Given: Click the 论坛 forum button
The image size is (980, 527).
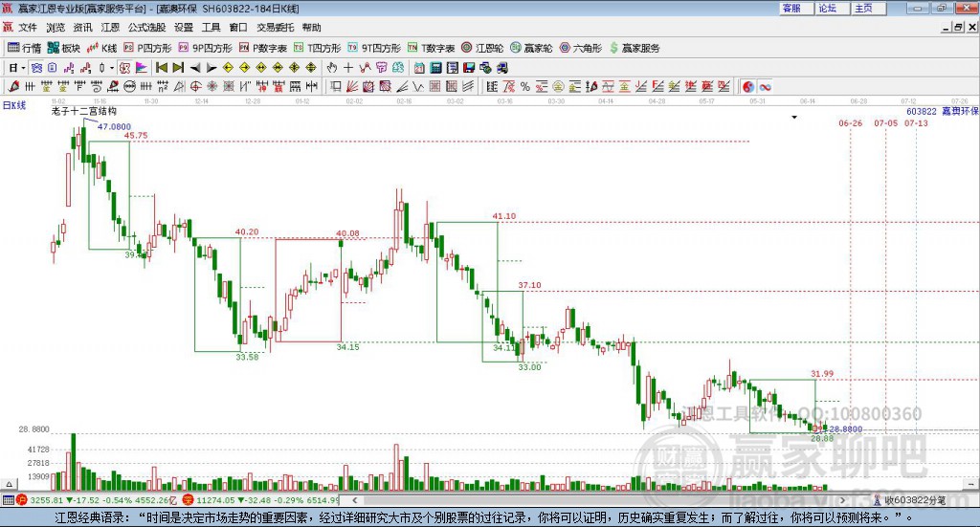Looking at the screenshot, I should [x=832, y=8].
